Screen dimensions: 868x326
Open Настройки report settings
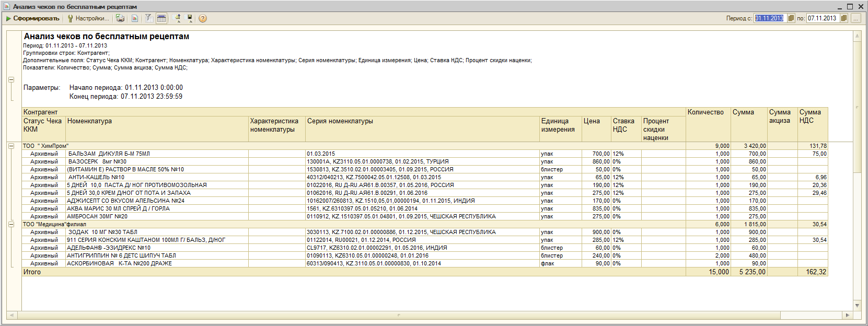point(88,18)
